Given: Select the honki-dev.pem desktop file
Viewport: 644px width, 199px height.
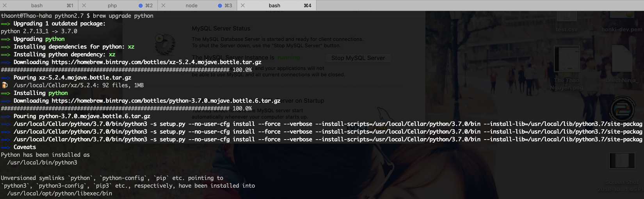Looking at the screenshot, I should (622, 20).
